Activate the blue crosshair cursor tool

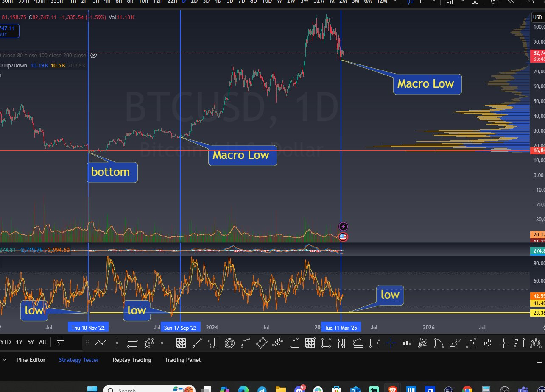point(391,343)
